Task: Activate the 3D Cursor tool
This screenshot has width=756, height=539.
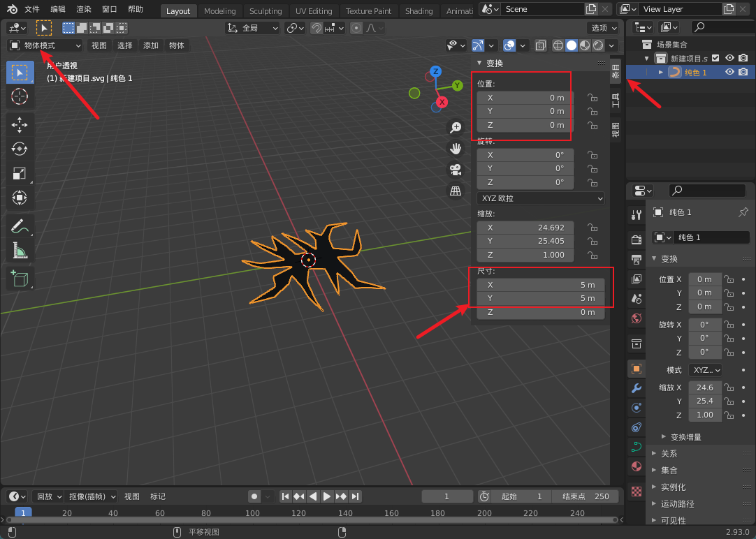Action: click(20, 96)
